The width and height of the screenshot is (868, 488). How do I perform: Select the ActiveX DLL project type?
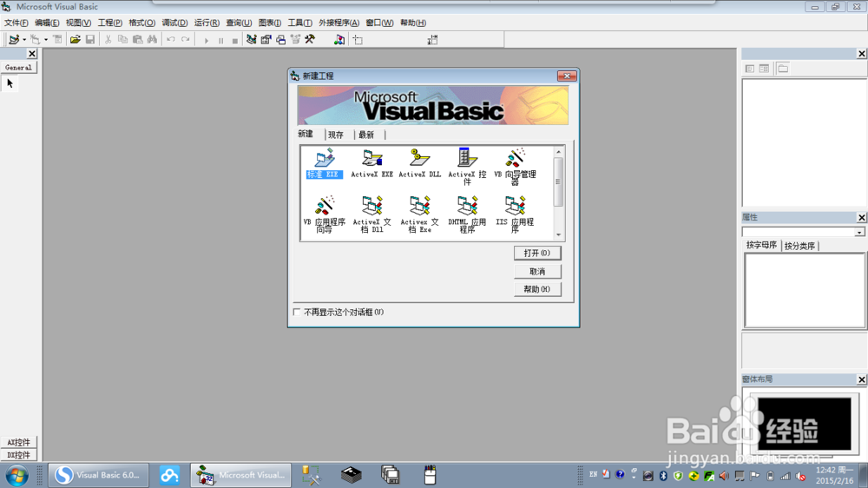(x=419, y=163)
